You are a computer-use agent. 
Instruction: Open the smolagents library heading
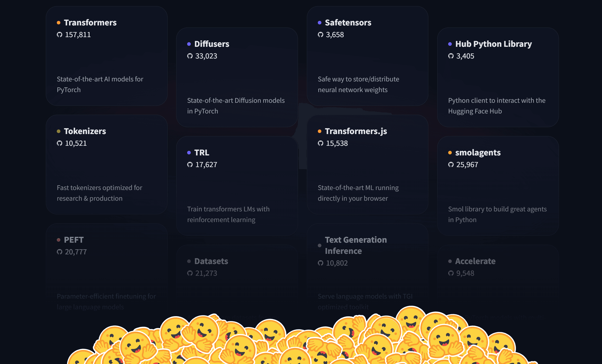478,153
